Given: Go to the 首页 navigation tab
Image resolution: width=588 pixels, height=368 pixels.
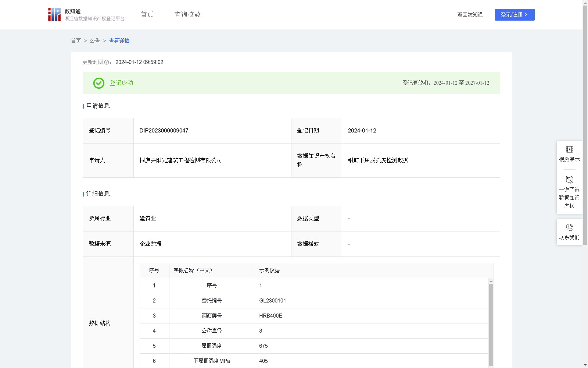Looking at the screenshot, I should pos(147,15).
